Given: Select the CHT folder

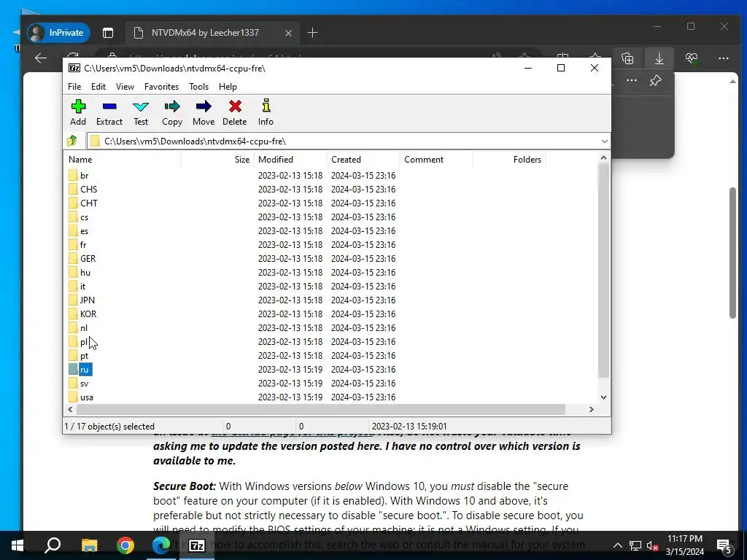Looking at the screenshot, I should [83, 203].
